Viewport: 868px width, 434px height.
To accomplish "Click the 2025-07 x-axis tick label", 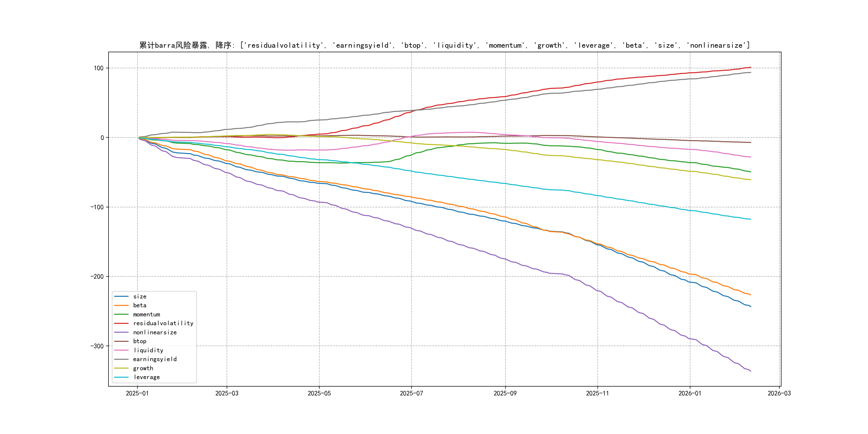I will coord(411,393).
